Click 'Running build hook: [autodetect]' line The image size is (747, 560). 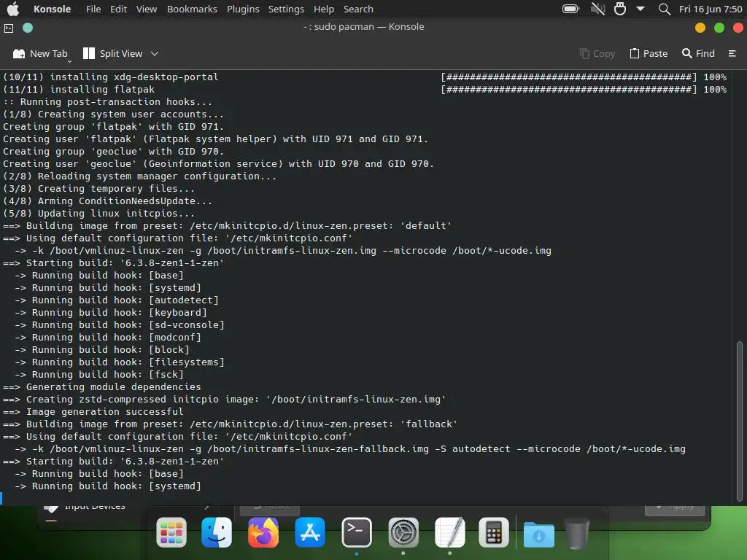[117, 300]
